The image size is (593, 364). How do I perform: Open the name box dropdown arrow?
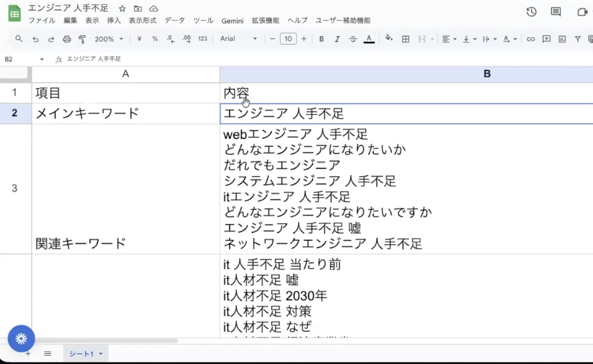coord(42,59)
